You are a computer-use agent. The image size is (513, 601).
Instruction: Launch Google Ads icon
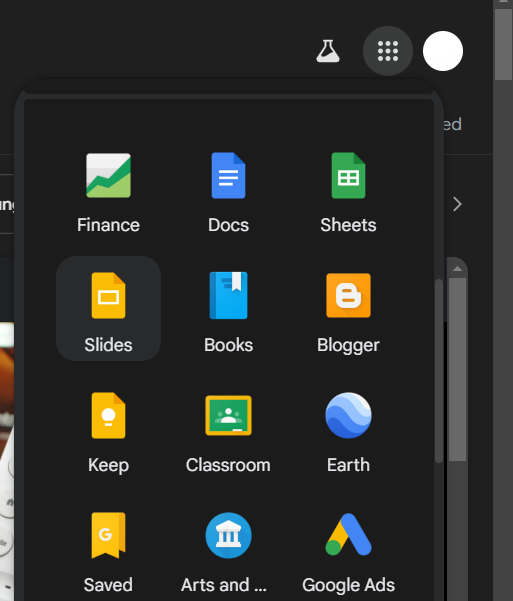click(348, 534)
